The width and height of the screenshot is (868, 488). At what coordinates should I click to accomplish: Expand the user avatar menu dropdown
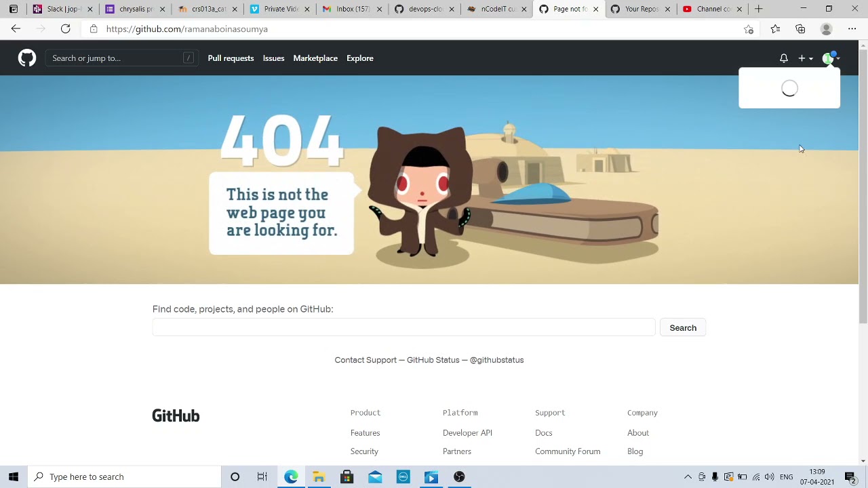tap(831, 58)
